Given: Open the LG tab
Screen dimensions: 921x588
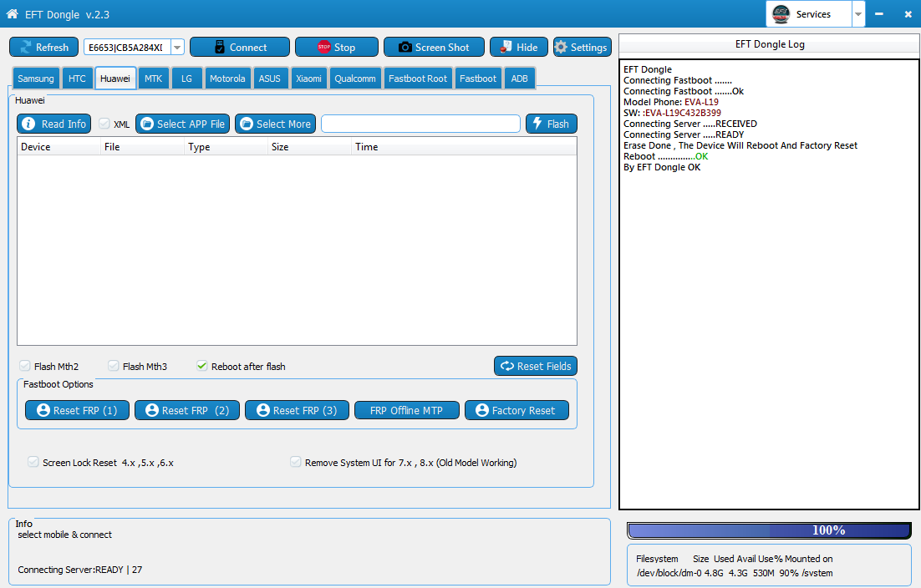Looking at the screenshot, I should pyautogui.click(x=186, y=79).
